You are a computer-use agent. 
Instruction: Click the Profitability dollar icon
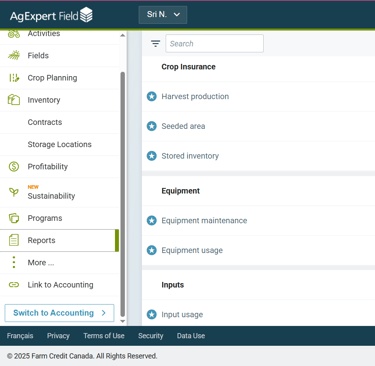pyautogui.click(x=14, y=166)
